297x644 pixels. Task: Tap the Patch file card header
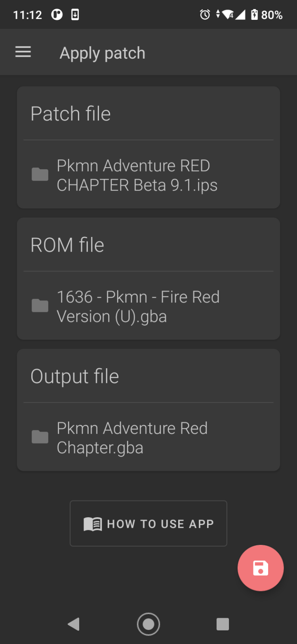(x=70, y=114)
